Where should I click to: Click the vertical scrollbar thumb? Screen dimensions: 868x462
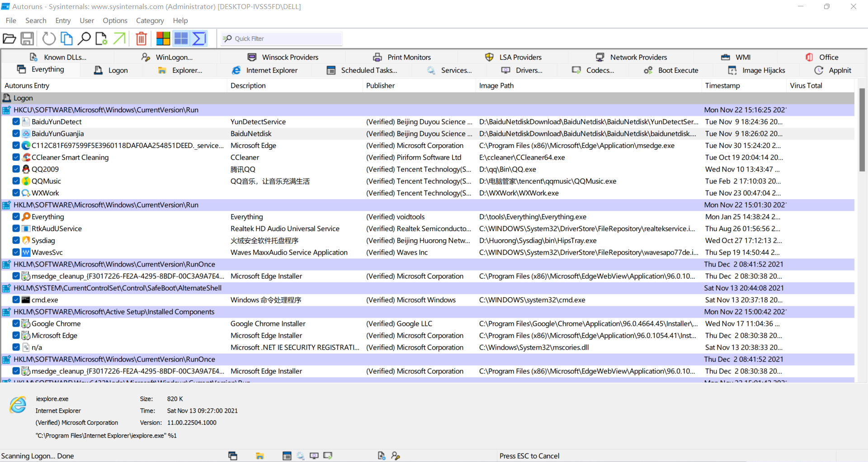pyautogui.click(x=862, y=130)
